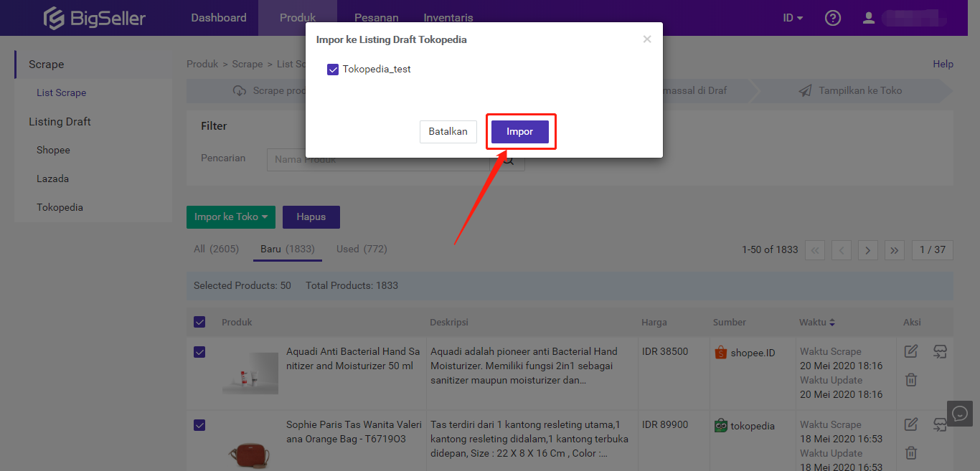The image size is (980, 471).
Task: Click the Nama Produk search field
Action: pyautogui.click(x=379, y=159)
